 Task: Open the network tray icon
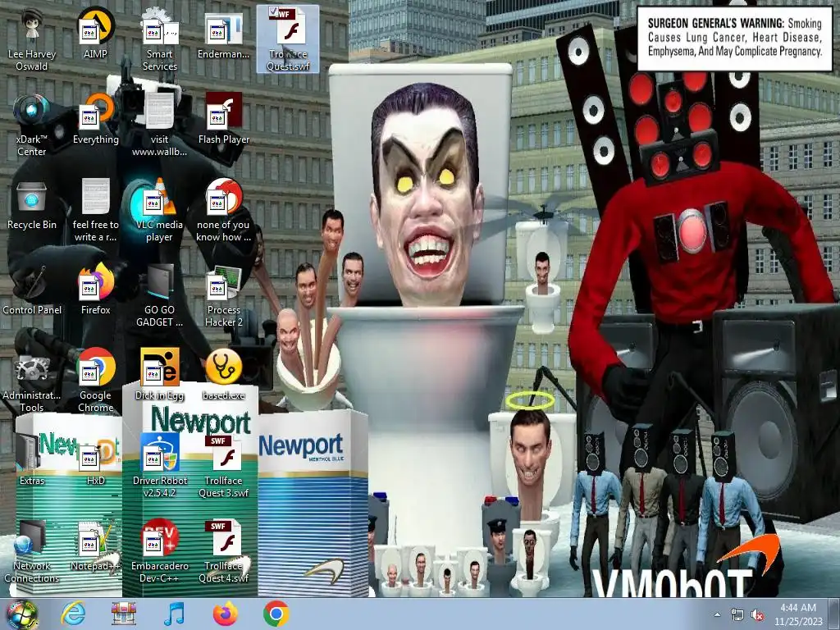coord(737,615)
